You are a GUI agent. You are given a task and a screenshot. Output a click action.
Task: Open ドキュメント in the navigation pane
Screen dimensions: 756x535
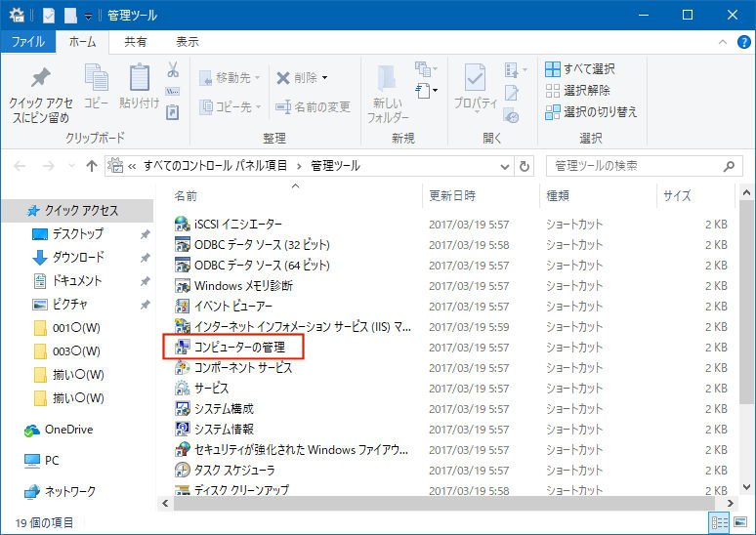(77, 280)
